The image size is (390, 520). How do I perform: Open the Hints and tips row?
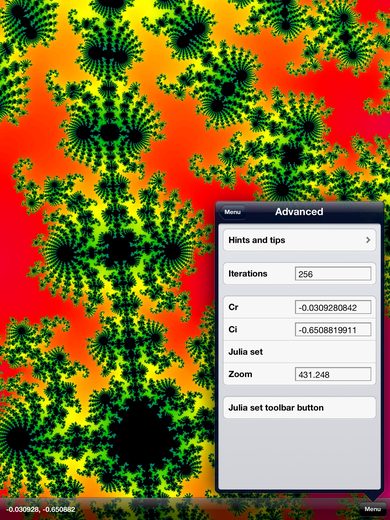[299, 240]
